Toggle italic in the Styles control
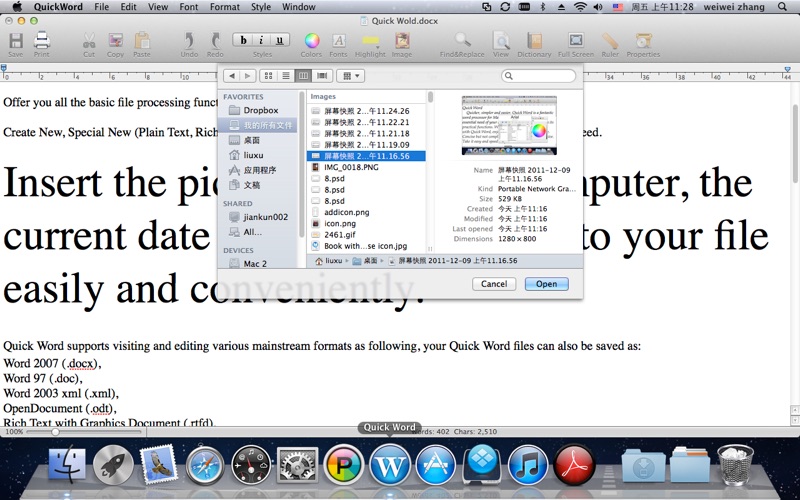The image size is (800, 500). click(262, 40)
